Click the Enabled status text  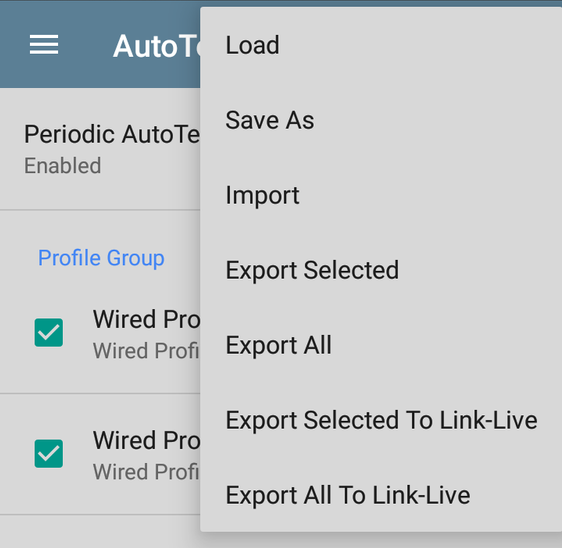(63, 166)
